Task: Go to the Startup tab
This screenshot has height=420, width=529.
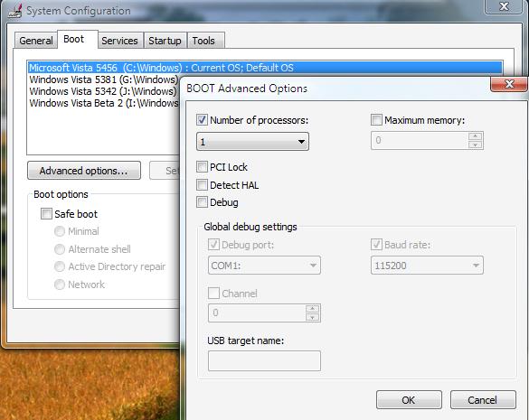Action: pyautogui.click(x=165, y=41)
